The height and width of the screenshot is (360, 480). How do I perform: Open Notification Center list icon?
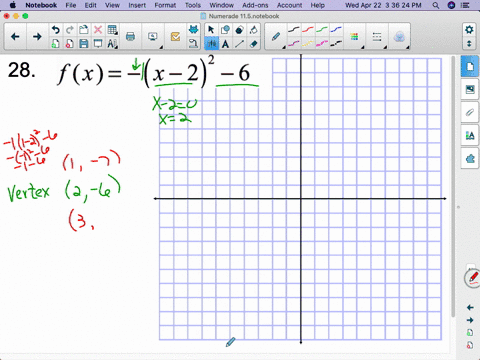[465, 5]
